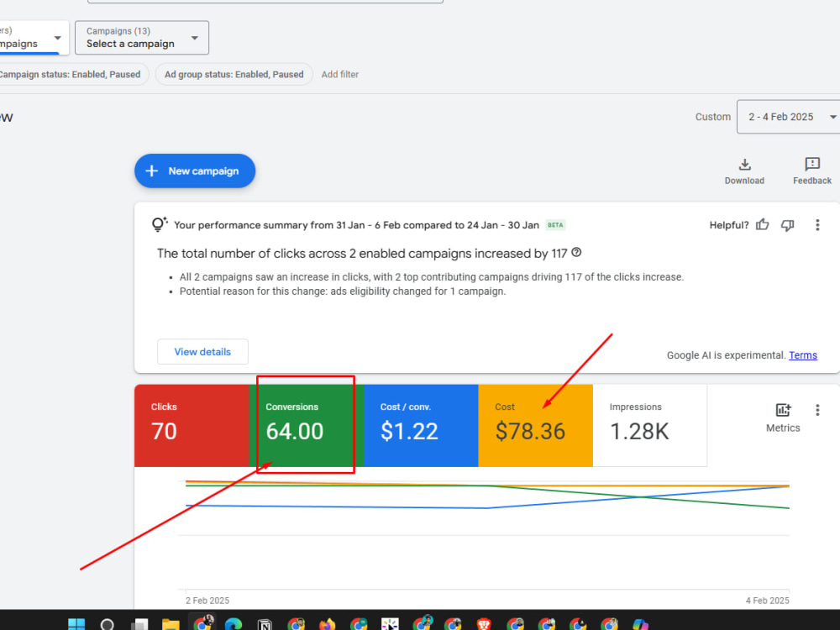The image size is (840, 630).
Task: Click the '+ New campaign' button
Action: click(195, 171)
